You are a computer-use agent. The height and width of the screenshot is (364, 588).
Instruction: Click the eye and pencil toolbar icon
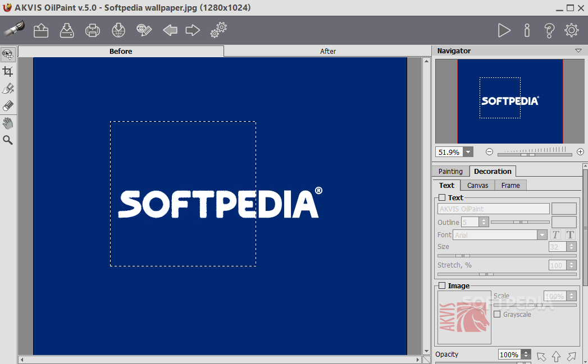click(144, 30)
